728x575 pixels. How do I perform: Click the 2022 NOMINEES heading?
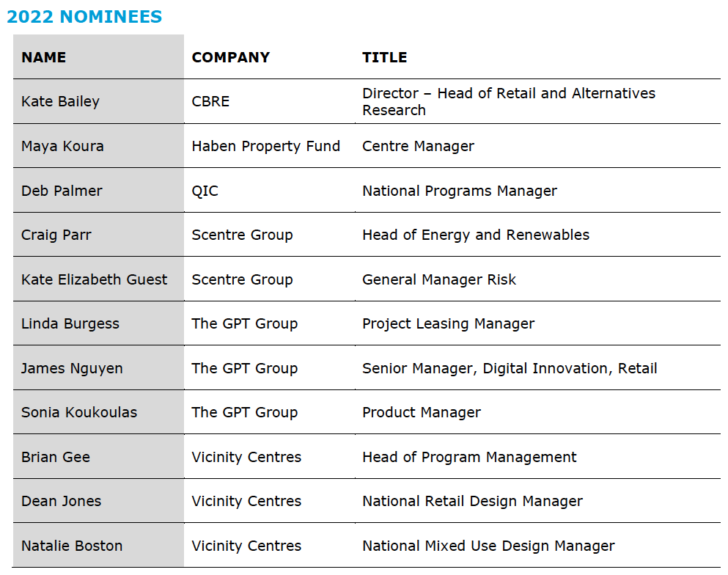coord(84,17)
